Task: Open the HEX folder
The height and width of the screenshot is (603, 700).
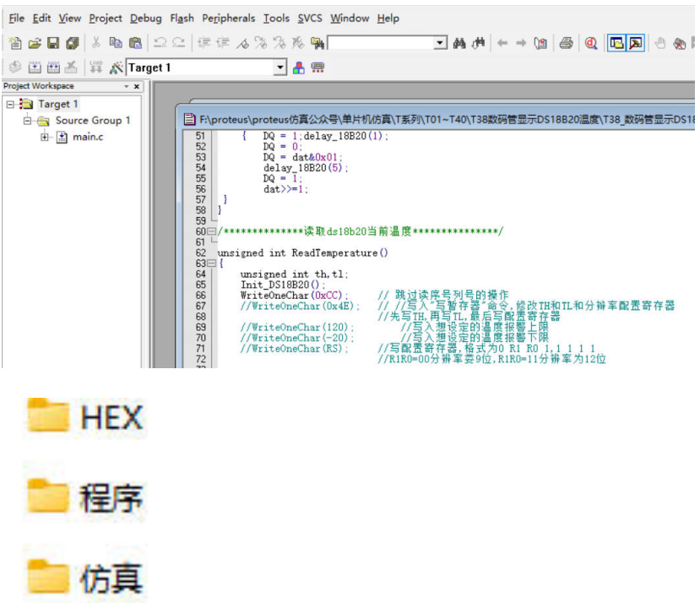Action: coord(85,416)
